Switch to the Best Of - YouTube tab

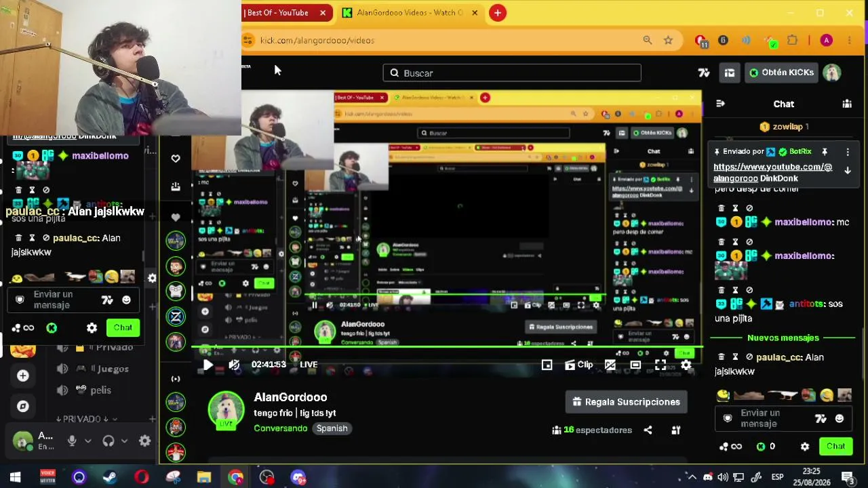(277, 12)
